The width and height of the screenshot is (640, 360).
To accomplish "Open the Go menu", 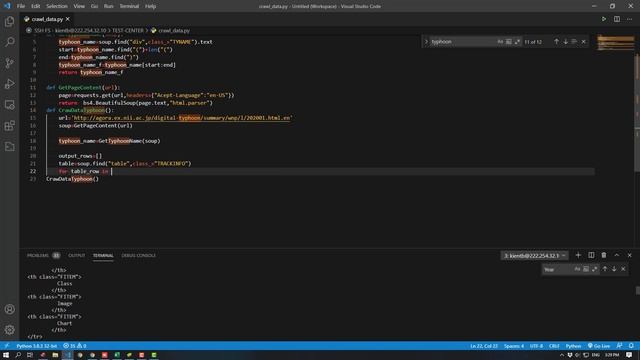I will coord(94,6).
